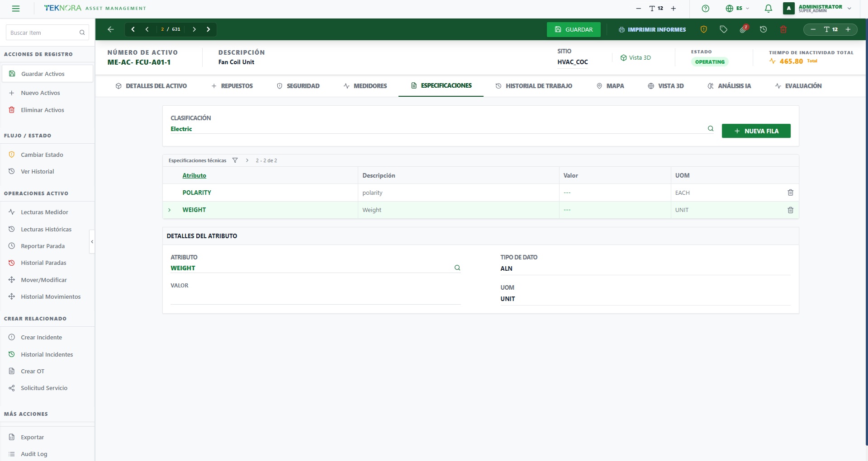This screenshot has width=868, height=461.
Task: Click Crear Incidente
Action: coord(41,337)
